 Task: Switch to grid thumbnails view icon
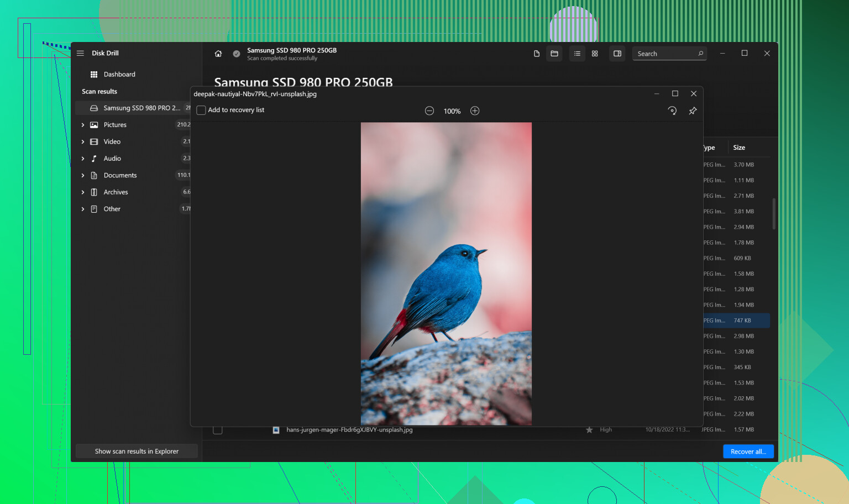click(595, 54)
